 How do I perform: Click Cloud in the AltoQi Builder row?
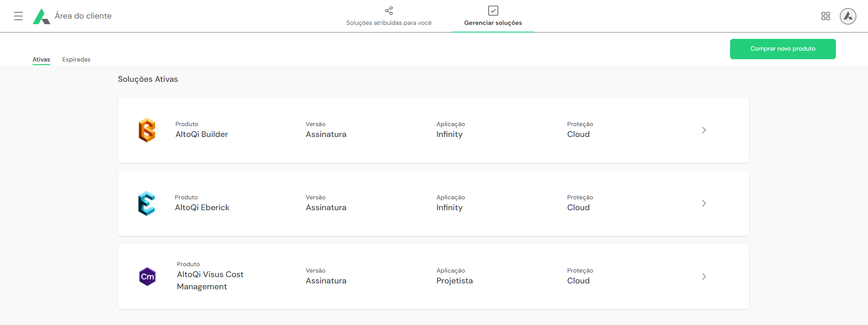click(x=579, y=134)
